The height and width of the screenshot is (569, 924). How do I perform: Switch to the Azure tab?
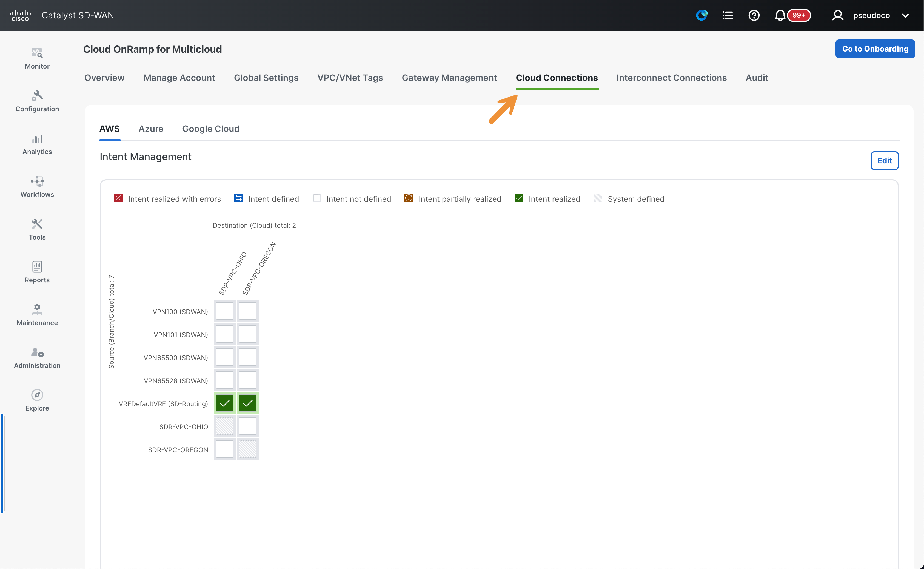click(151, 129)
